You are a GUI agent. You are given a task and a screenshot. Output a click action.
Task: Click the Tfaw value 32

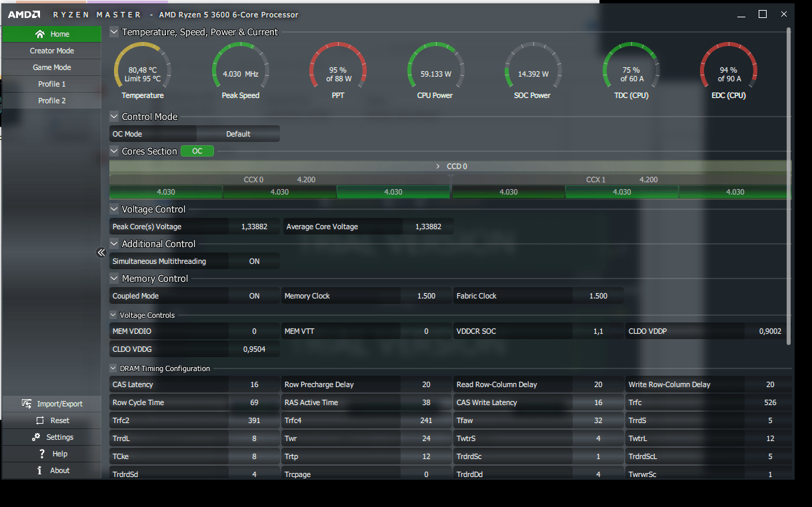click(x=598, y=420)
